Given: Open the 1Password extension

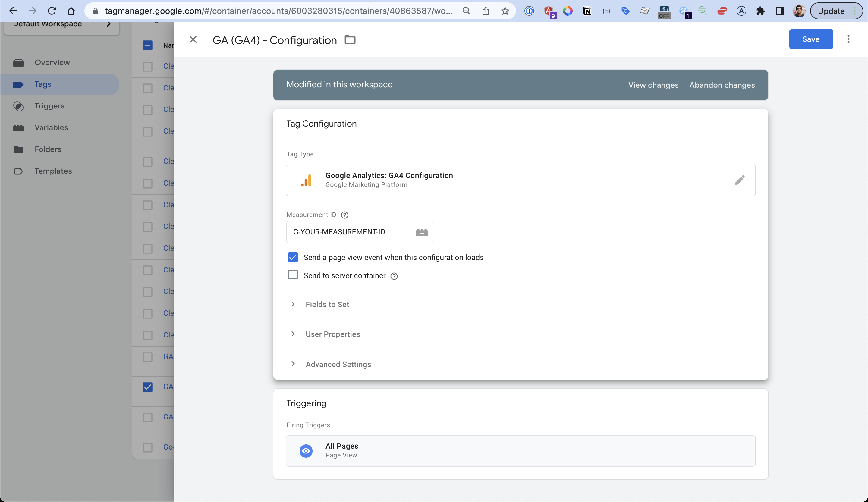Looking at the screenshot, I should pos(529,11).
